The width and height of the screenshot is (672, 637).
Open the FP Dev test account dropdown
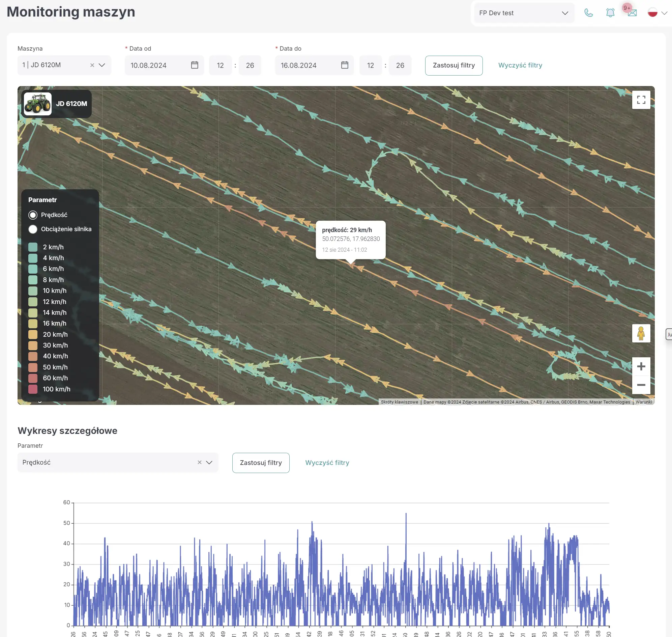click(x=524, y=13)
